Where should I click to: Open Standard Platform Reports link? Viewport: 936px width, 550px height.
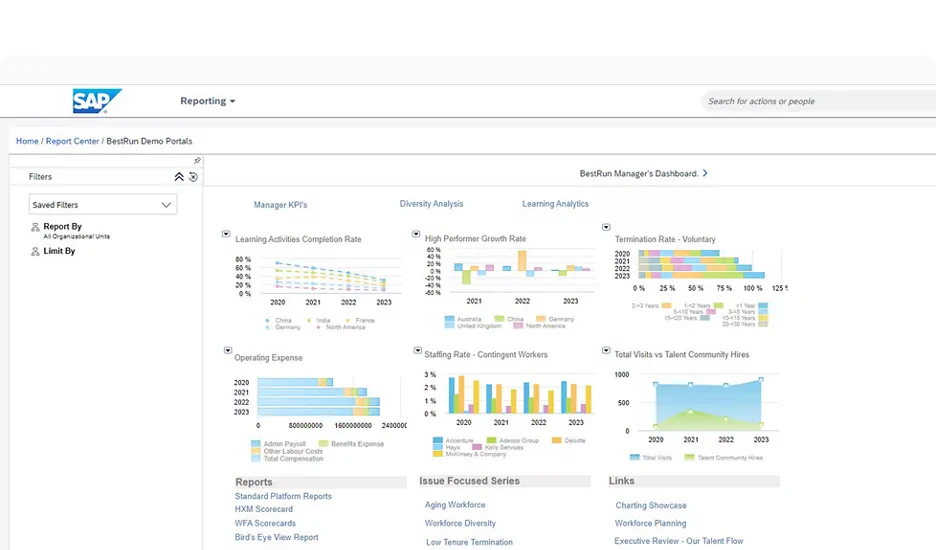tap(283, 496)
